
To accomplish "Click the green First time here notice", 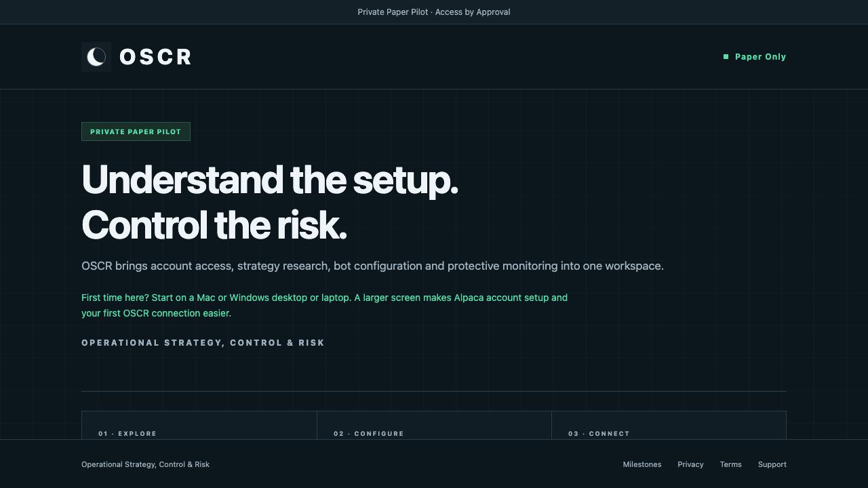I will (x=324, y=305).
